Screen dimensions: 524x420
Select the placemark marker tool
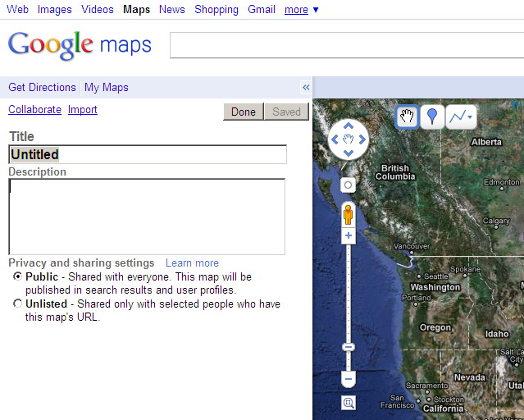(x=432, y=117)
